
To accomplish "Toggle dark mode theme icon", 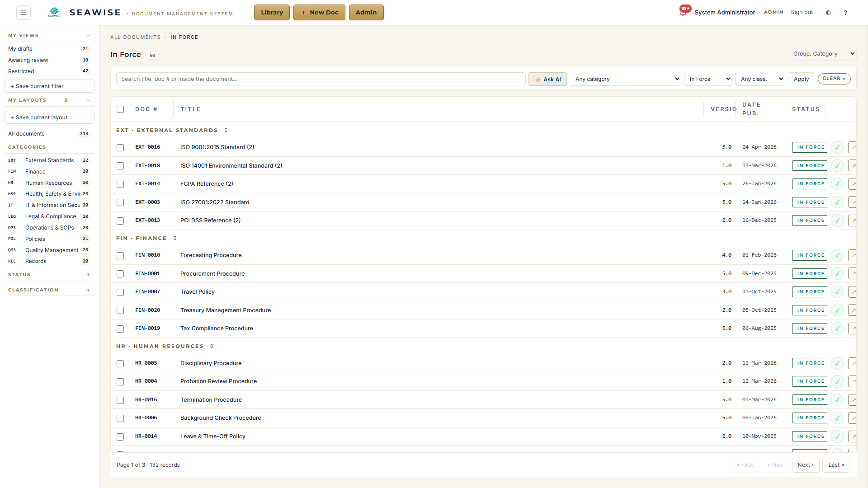I will [x=828, y=13].
